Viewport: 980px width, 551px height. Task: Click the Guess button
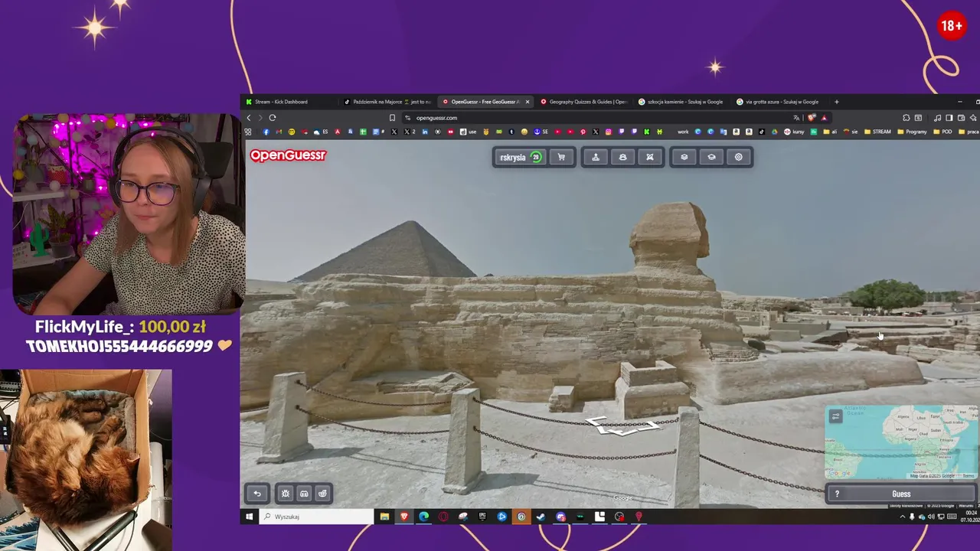[x=901, y=494]
